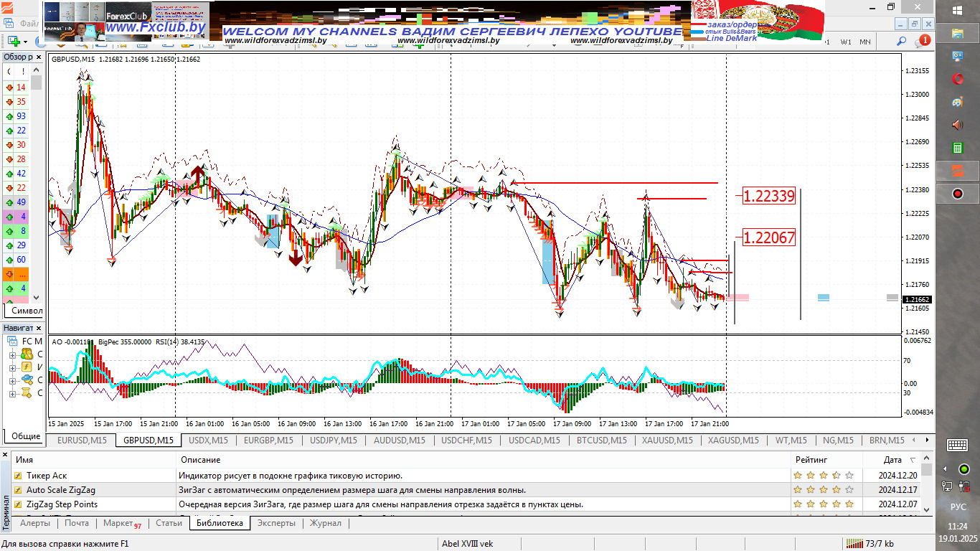The image size is (980, 551).
Task: Click the green up arrow beside 93
Action: click(x=9, y=116)
